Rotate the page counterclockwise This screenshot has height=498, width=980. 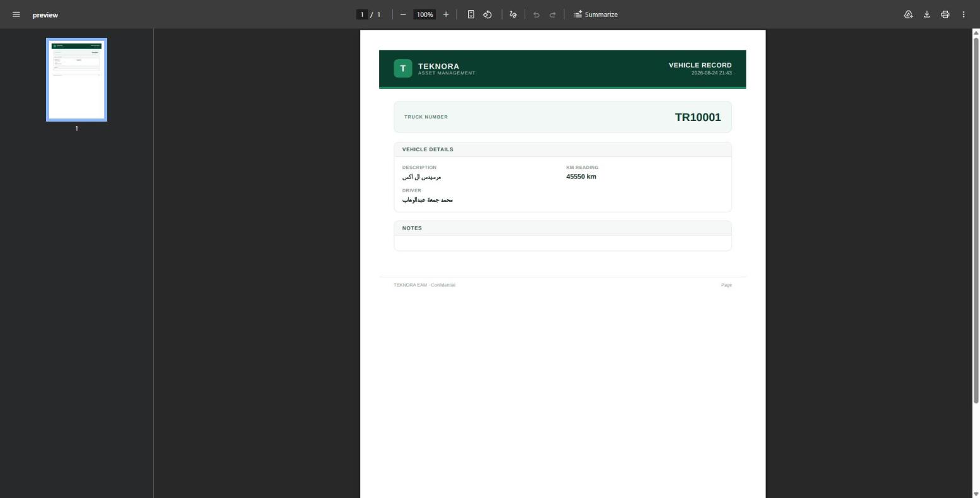(487, 14)
